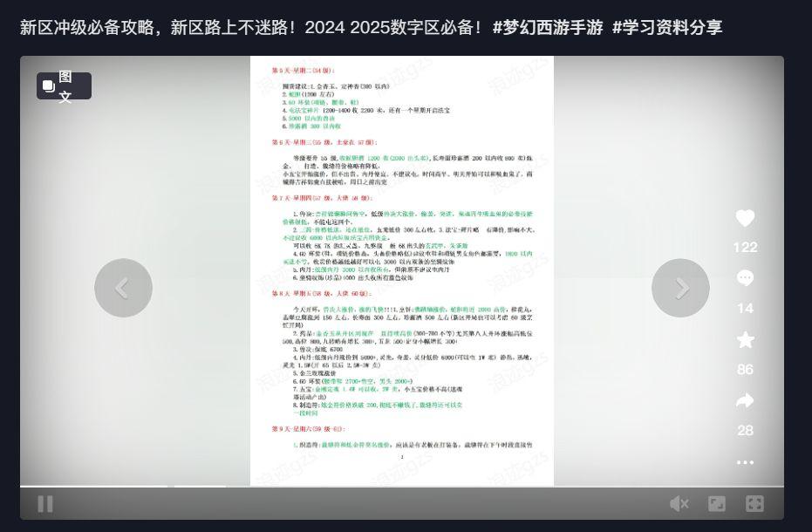Favorite the post with the star icon
This screenshot has width=812, height=532.
[745, 340]
